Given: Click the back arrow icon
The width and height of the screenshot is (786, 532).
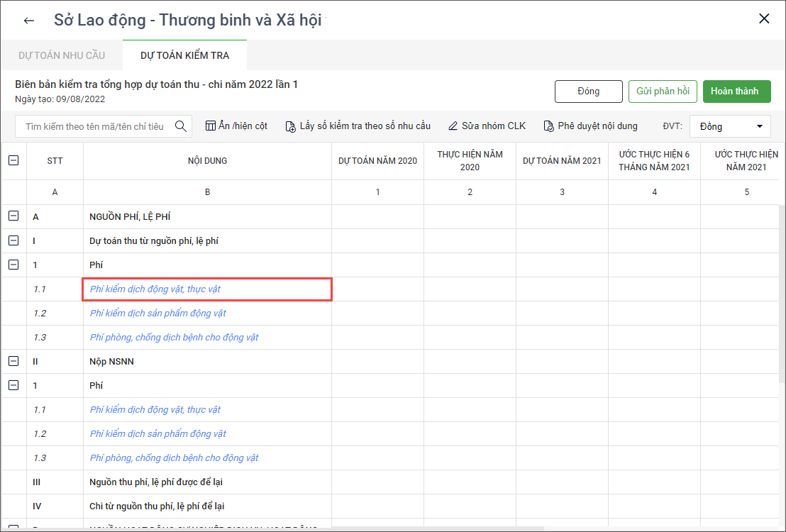Looking at the screenshot, I should pyautogui.click(x=29, y=21).
